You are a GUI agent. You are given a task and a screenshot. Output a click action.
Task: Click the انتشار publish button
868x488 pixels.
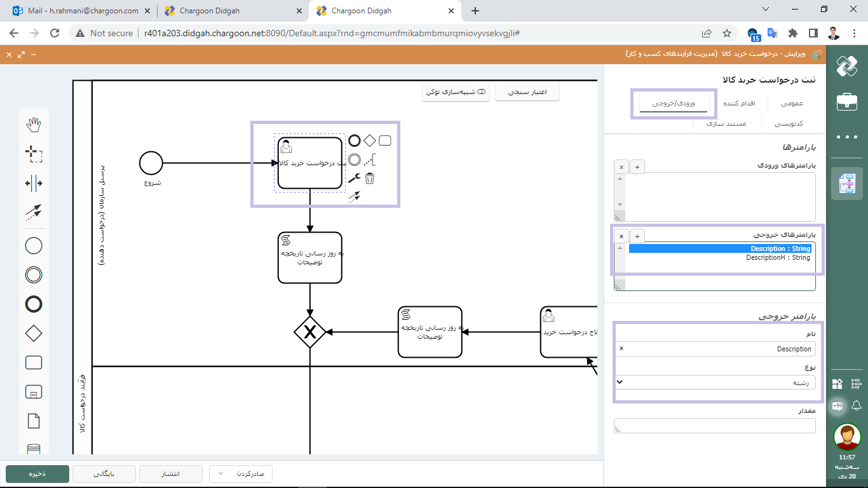coord(170,474)
